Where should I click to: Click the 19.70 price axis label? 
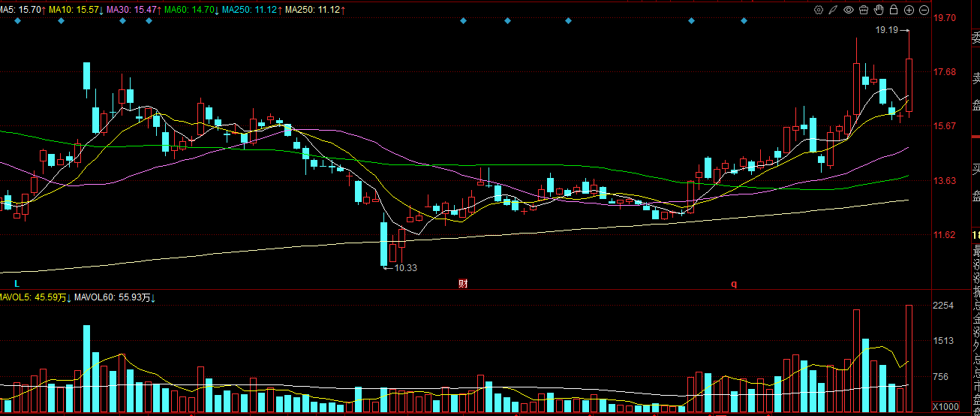(945, 17)
